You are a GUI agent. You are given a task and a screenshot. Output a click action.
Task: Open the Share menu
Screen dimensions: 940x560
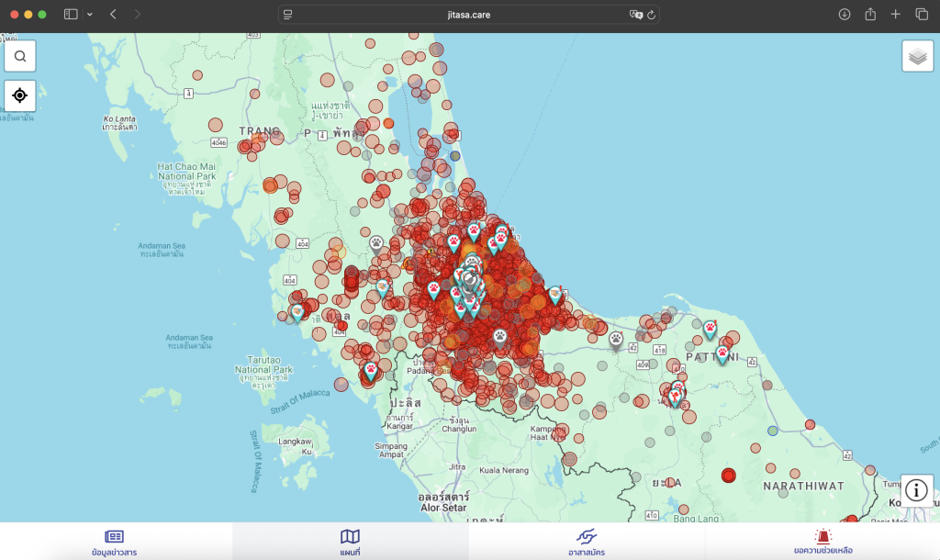click(870, 15)
